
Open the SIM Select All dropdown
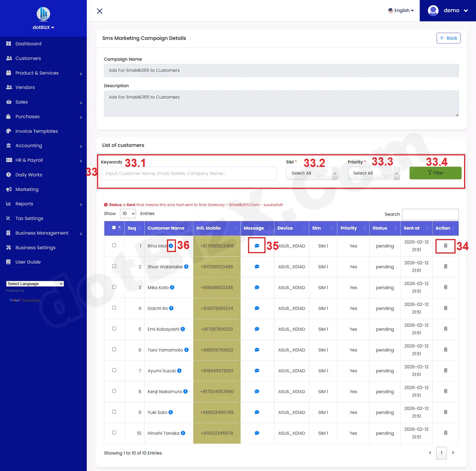312,173
